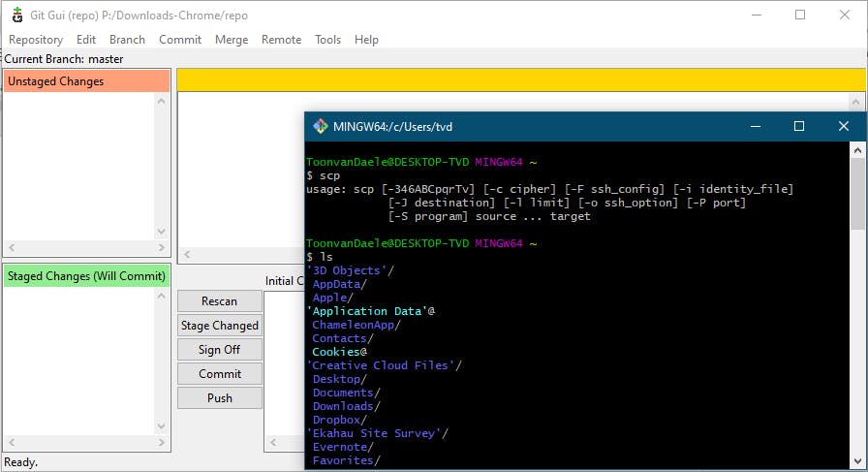868x472 pixels.
Task: Click 'Favorites/' in terminal listing
Action: pos(347,460)
